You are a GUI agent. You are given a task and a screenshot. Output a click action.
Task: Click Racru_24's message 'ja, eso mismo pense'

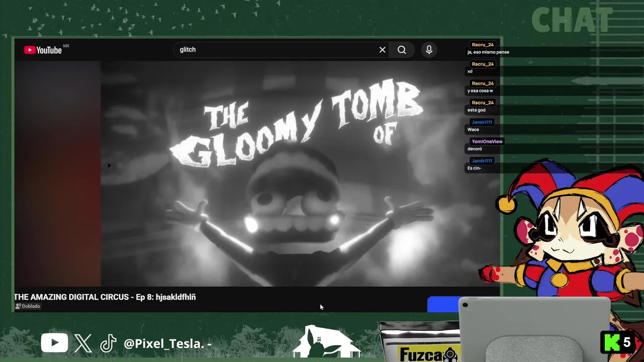point(488,52)
